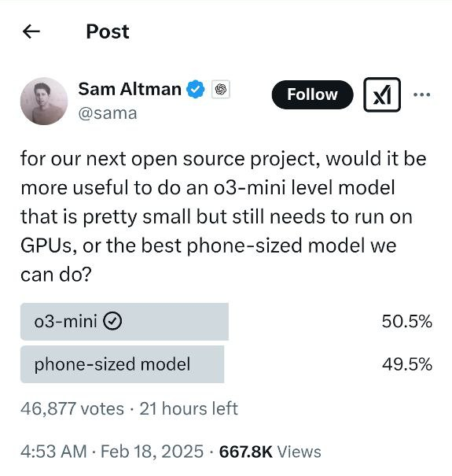Click the 50.5% poll result

pos(407,321)
